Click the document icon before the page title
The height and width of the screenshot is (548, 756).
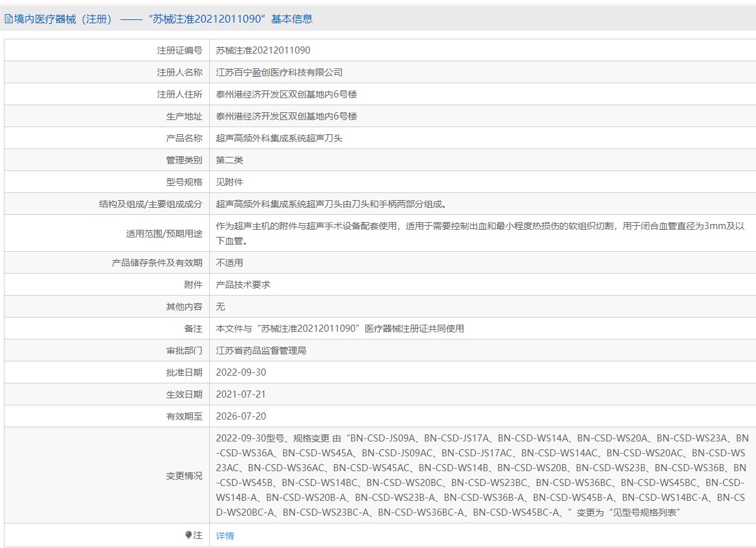[x=8, y=19]
